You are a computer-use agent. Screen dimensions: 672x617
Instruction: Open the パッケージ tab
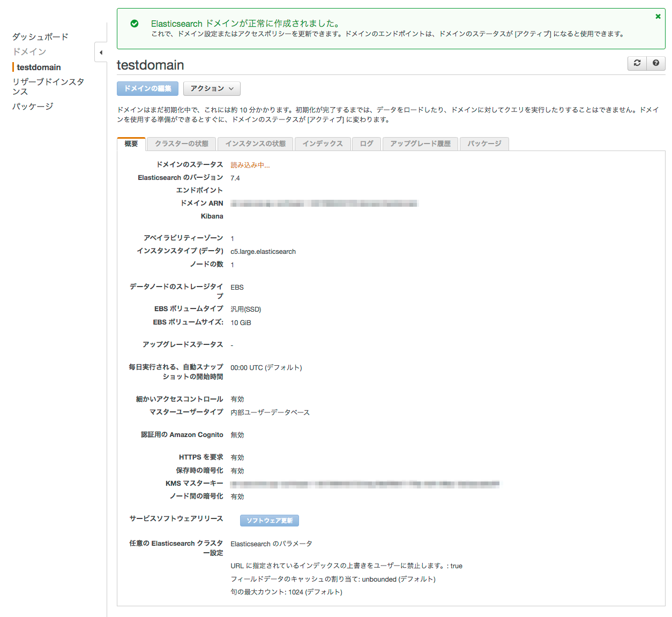pos(484,144)
